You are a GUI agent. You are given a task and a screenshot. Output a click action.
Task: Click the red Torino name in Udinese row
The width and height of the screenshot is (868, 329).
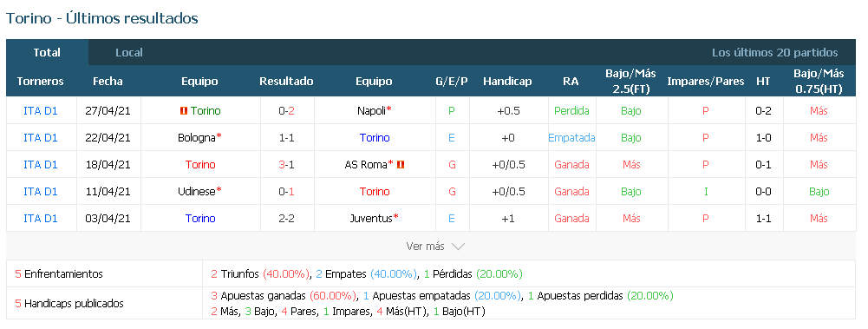(375, 191)
